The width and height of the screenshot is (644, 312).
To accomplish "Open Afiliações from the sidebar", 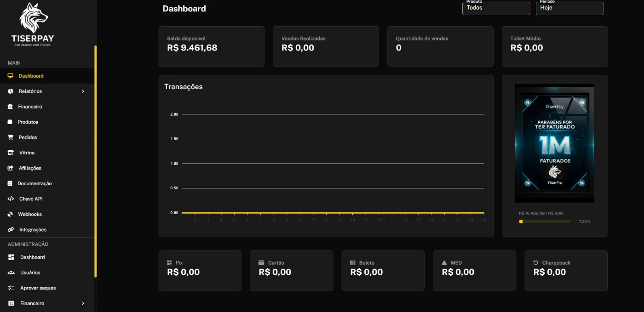I will coord(30,168).
